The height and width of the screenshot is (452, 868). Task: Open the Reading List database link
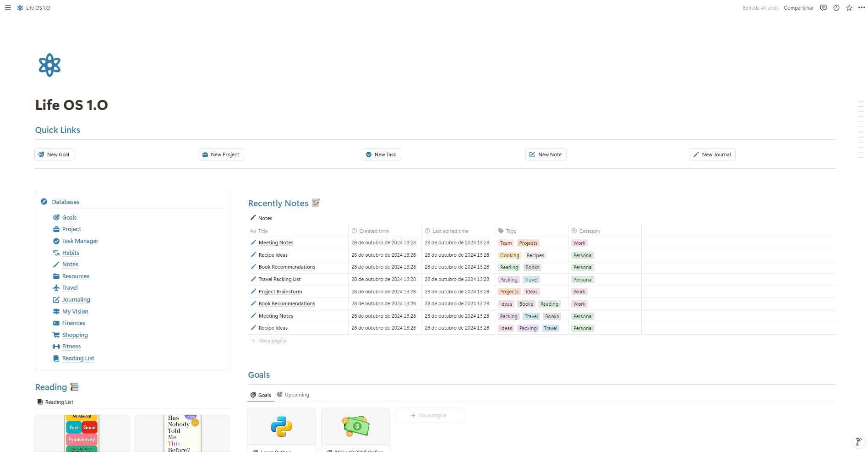tap(78, 358)
